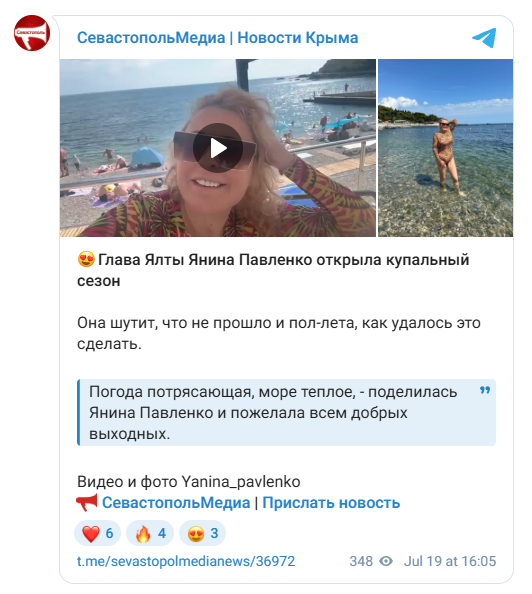Follow the Прислать новость link
Image resolution: width=532 pixels, height=594 pixels.
coord(331,503)
